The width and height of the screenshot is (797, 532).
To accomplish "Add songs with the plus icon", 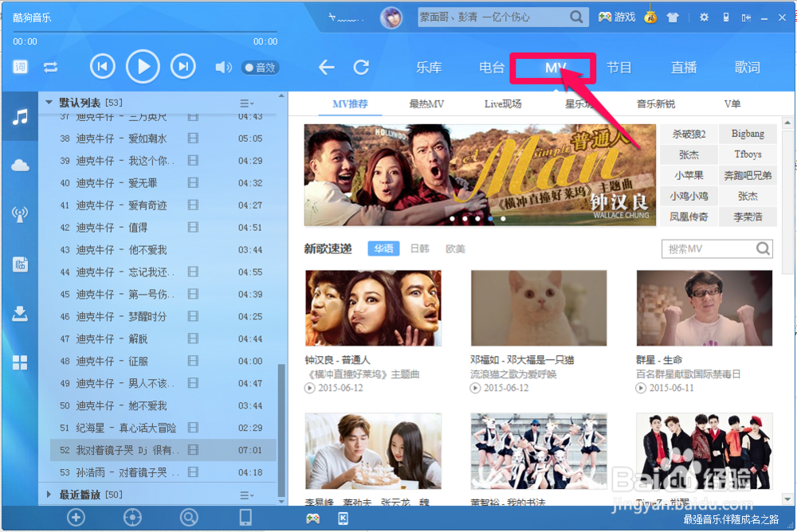I will (76, 518).
